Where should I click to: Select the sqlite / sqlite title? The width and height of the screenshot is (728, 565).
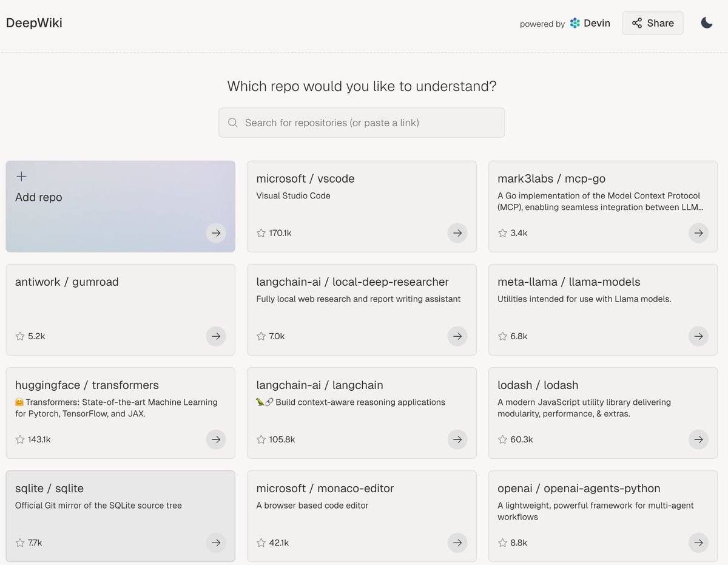49,488
